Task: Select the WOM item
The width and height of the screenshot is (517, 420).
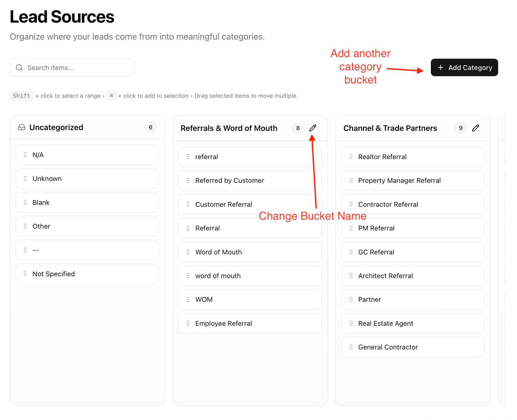Action: pos(250,299)
